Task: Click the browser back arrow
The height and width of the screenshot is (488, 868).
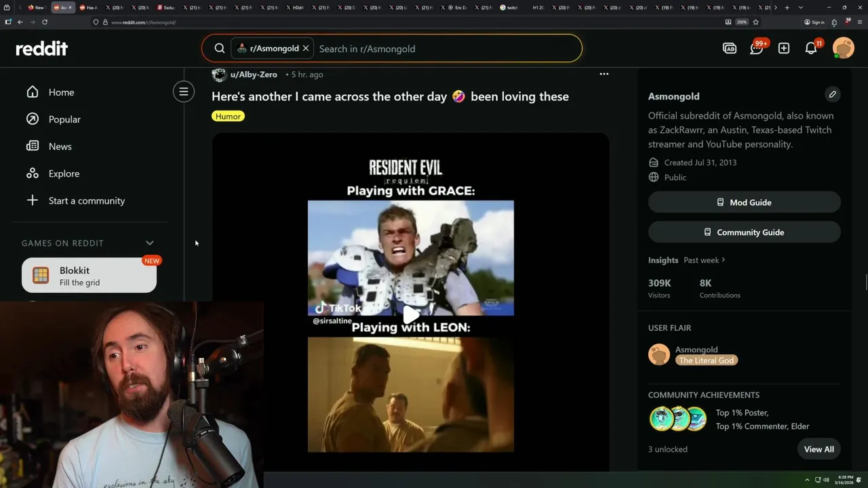Action: 20,22
